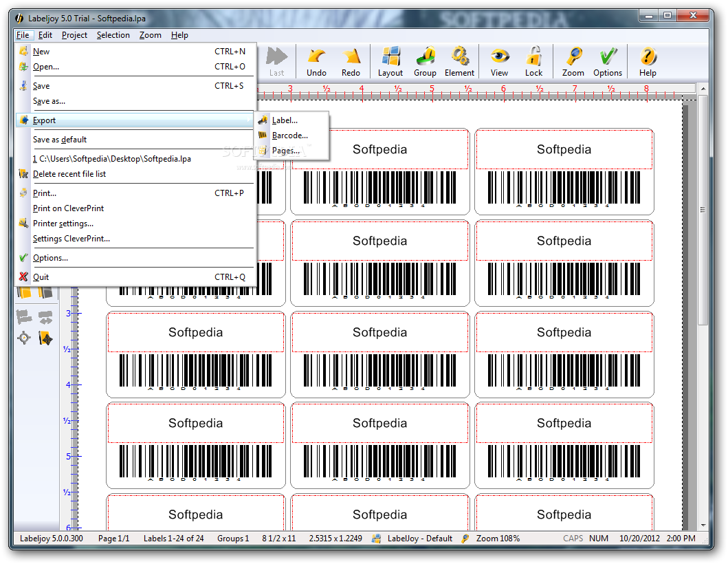Image resolution: width=728 pixels, height=564 pixels.
Task: Choose Quit from the File menu
Action: 135,277
